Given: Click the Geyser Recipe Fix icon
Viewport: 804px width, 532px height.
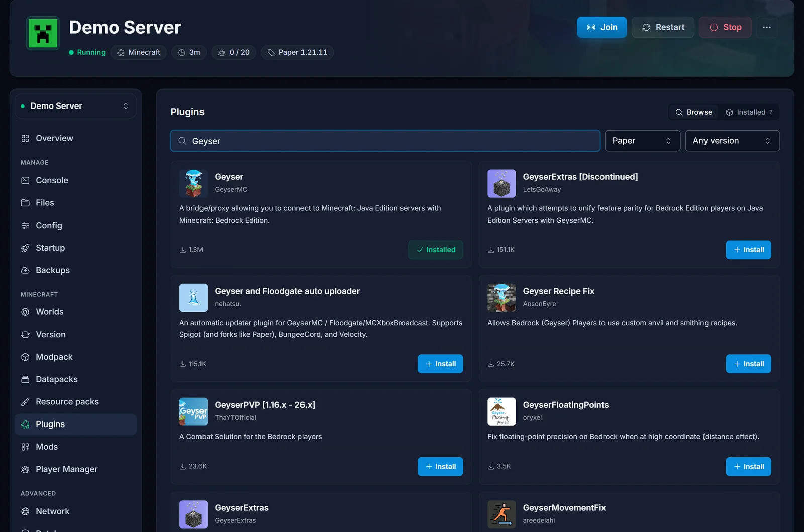Looking at the screenshot, I should point(501,298).
